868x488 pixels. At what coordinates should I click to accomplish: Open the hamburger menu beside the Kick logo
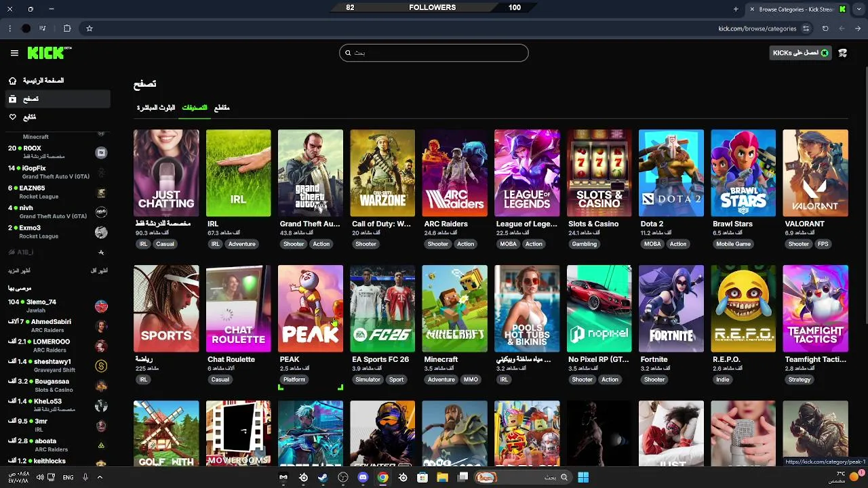(14, 53)
